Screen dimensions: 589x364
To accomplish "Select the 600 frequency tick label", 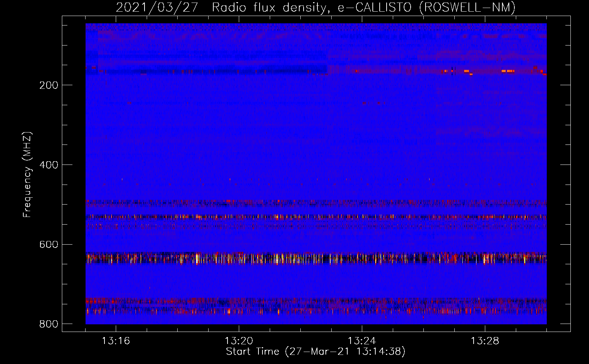I will click(49, 244).
